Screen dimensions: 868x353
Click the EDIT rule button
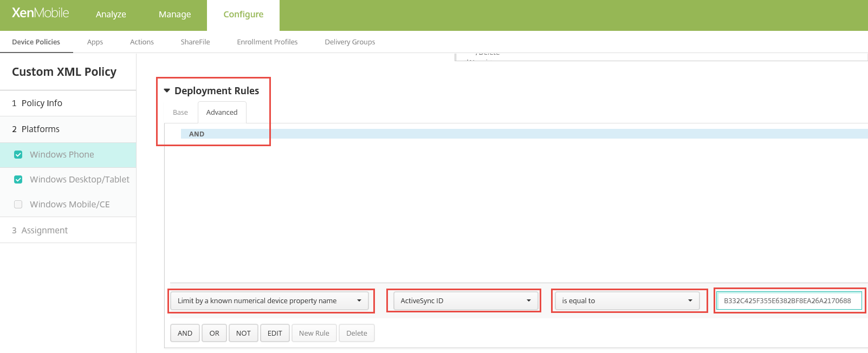(x=275, y=333)
